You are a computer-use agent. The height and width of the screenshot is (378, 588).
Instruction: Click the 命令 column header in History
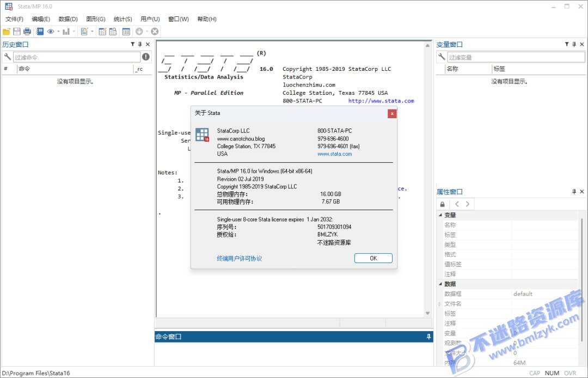pyautogui.click(x=75, y=69)
